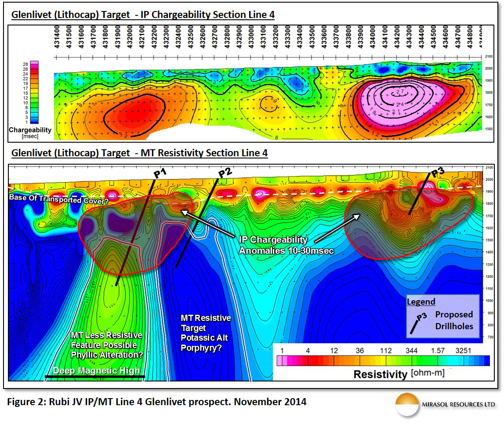
Task: Click the P3 drillhole symbol in Legend
Action: click(x=418, y=324)
